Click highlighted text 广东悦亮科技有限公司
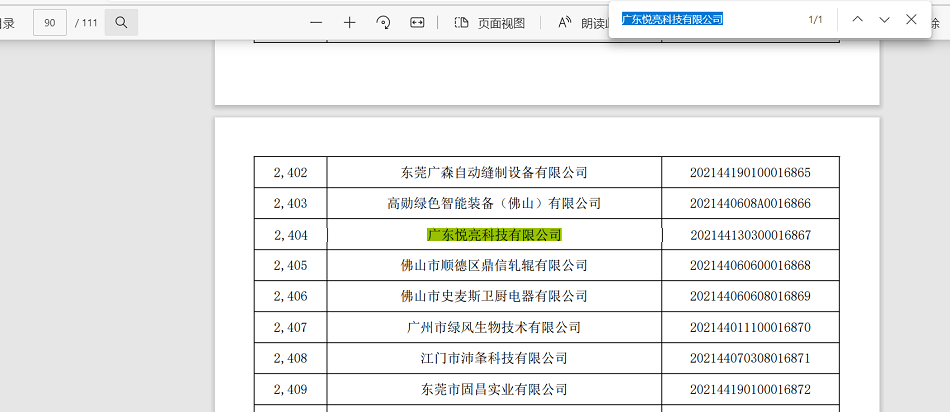The height and width of the screenshot is (412, 950). point(494,235)
